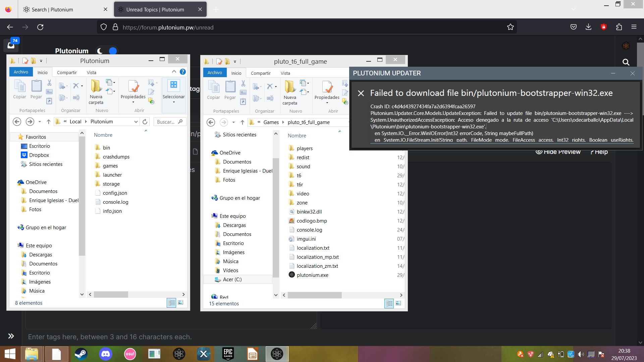Click Pegar icon in Plutonium window ribbon

[x=36, y=89]
